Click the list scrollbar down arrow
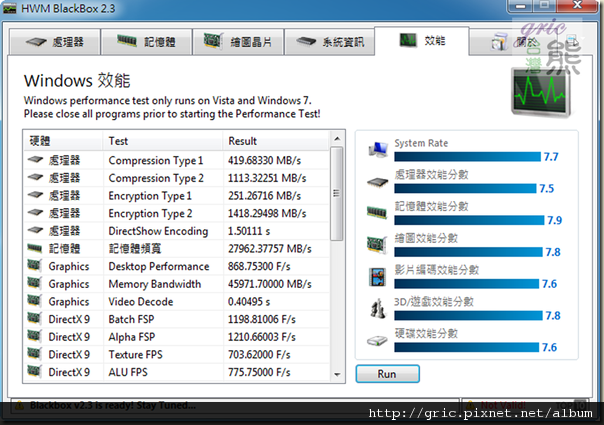604x425 pixels. click(x=337, y=375)
